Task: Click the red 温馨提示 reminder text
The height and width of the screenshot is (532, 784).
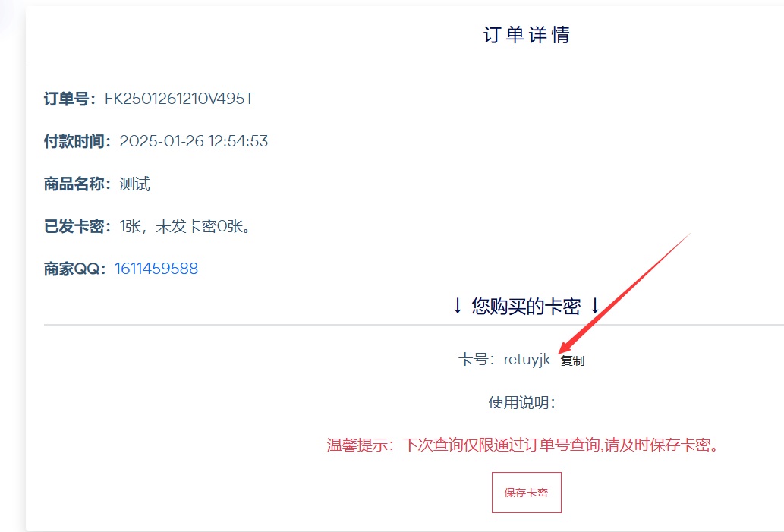Action: (522, 445)
